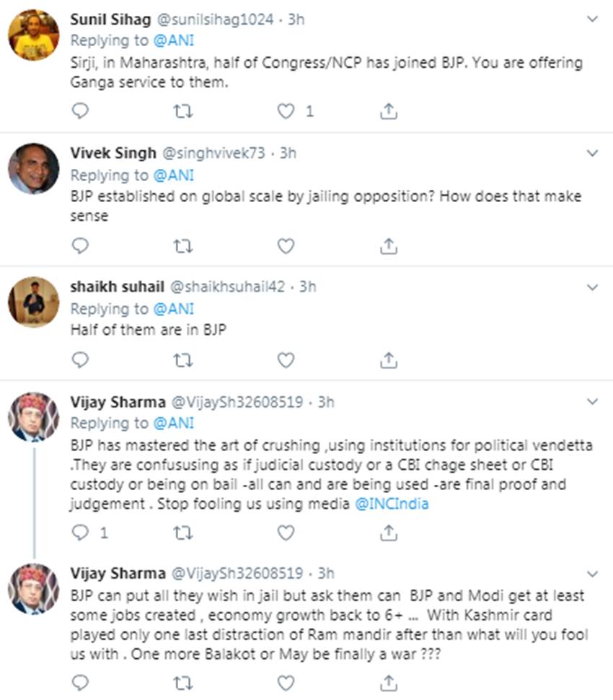Viewport: 613px width, 700px height.
Task: Retweet Vivek Singh's tweet
Action: pos(183,246)
